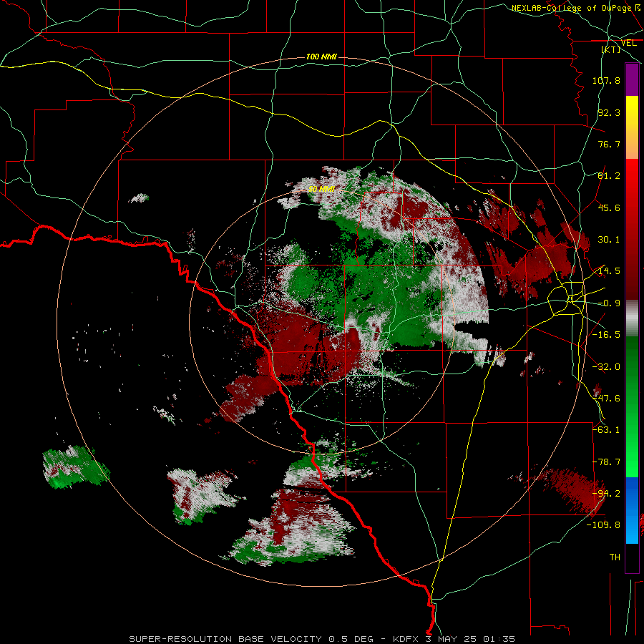Image resolution: width=644 pixels, height=644 pixels.
Task: Click the 100 NMI range ring label
Action: click(x=321, y=57)
